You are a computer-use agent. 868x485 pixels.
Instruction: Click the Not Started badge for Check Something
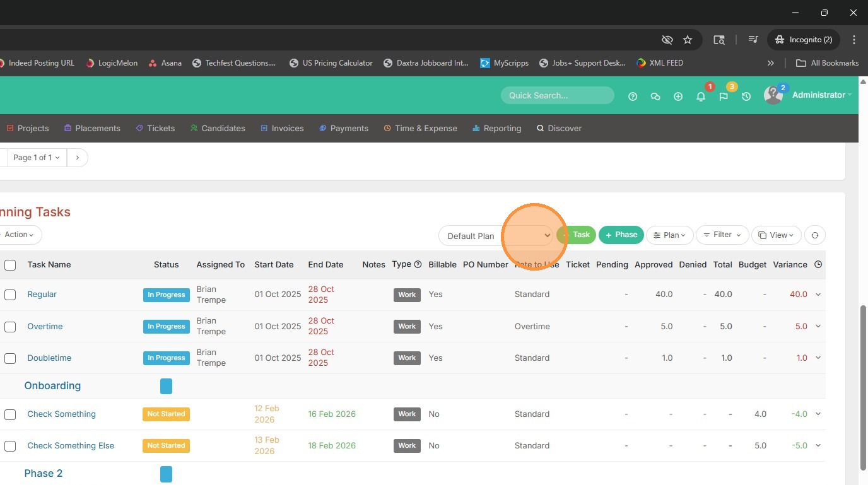pos(166,414)
